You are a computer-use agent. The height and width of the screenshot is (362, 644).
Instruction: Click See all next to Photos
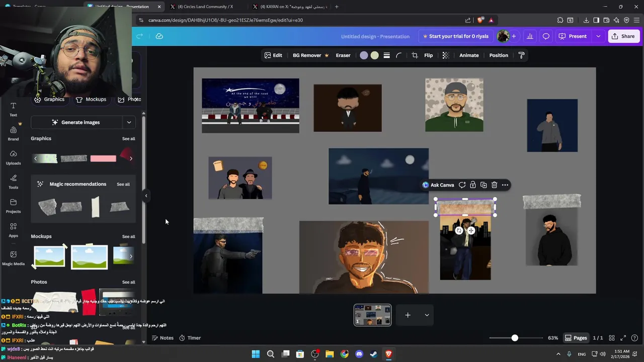pyautogui.click(x=128, y=283)
